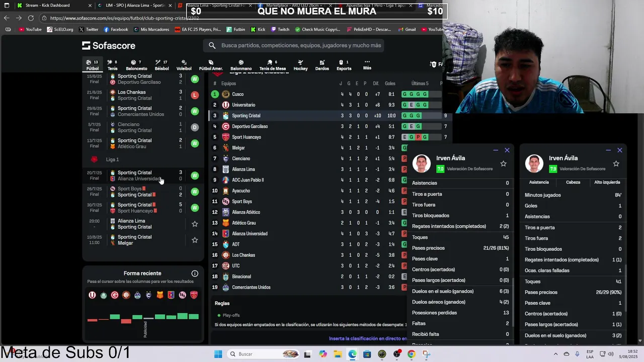644x362 pixels.
Task: Open the Hockey sport icon
Action: [300, 65]
